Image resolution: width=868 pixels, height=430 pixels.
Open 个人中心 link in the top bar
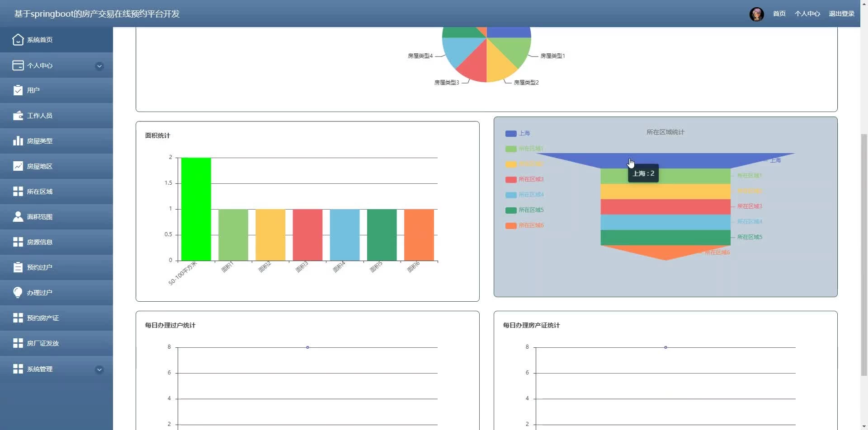(807, 14)
